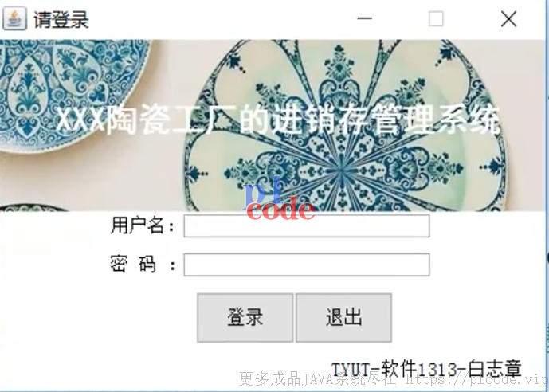Click the 请登录 window title text
Viewport: 549px width, 392px height.
[x=61, y=19]
